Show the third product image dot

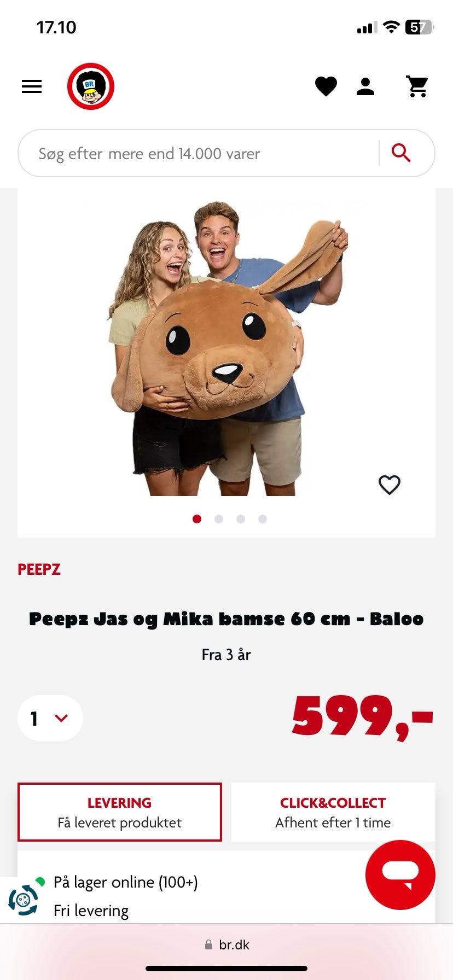click(241, 519)
